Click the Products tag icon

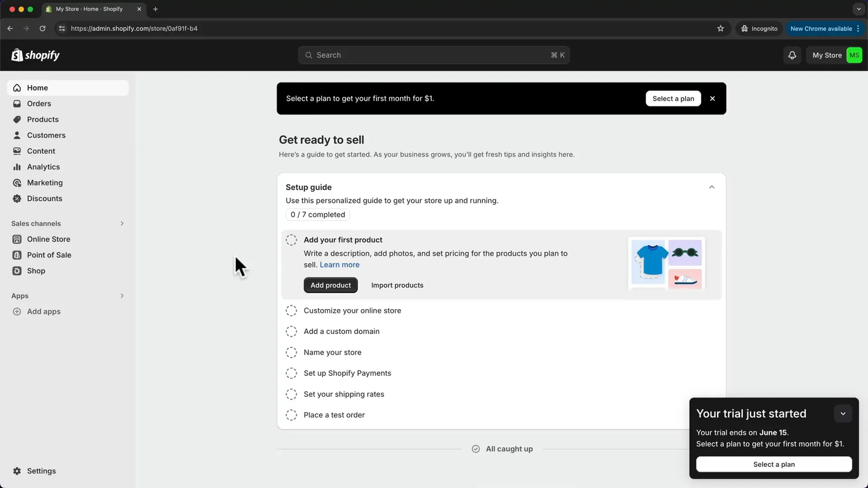click(17, 119)
